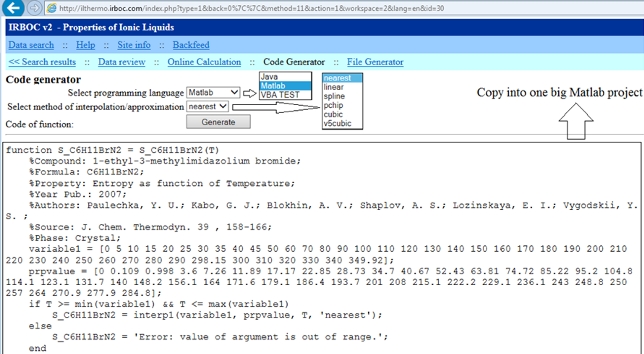Click the browser Back arrow button
644x354 pixels.
(x=13, y=7)
